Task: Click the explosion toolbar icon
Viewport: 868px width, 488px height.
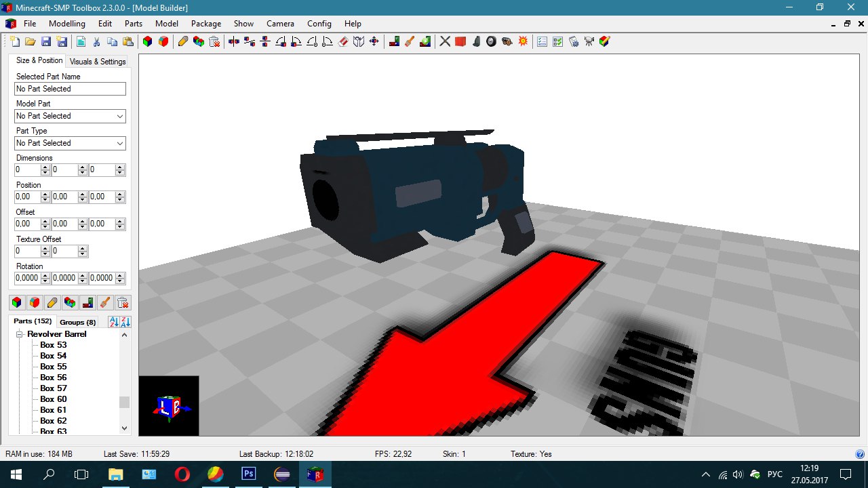Action: 523,41
